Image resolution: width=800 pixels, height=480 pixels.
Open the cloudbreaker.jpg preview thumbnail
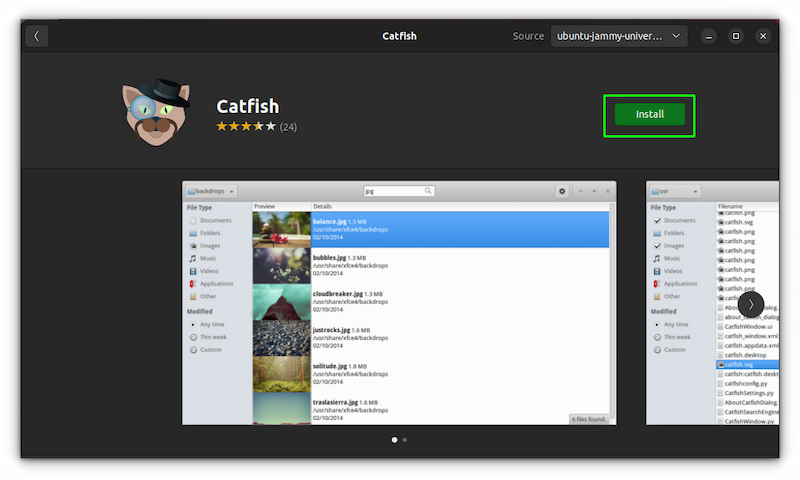[x=282, y=302]
